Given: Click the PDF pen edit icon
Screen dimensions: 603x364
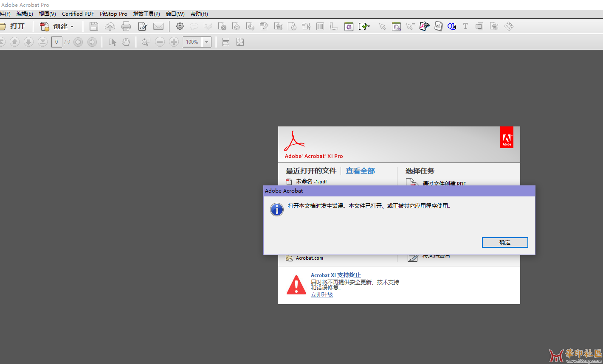Looking at the screenshot, I should 424,26.
